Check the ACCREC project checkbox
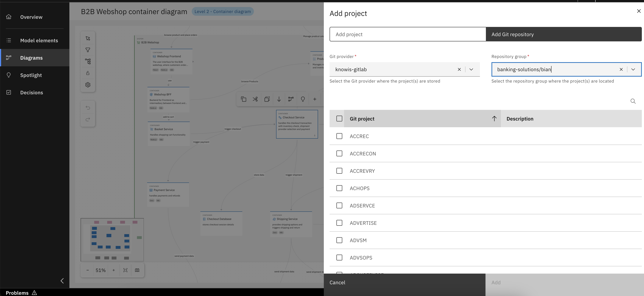644x296 pixels. click(339, 136)
